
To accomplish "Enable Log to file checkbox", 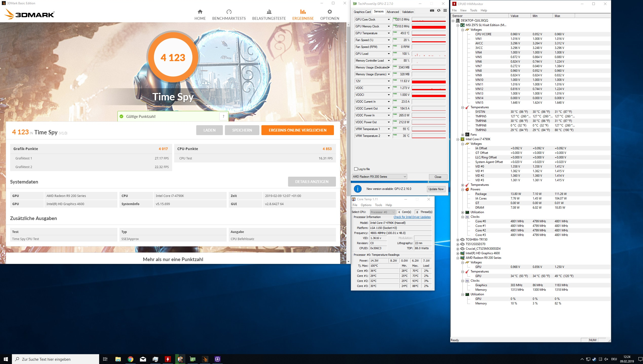I will point(356,169).
